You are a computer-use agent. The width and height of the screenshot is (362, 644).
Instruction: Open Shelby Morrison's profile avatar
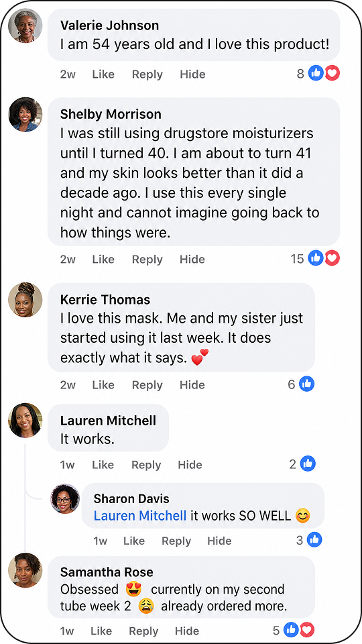tap(25, 115)
